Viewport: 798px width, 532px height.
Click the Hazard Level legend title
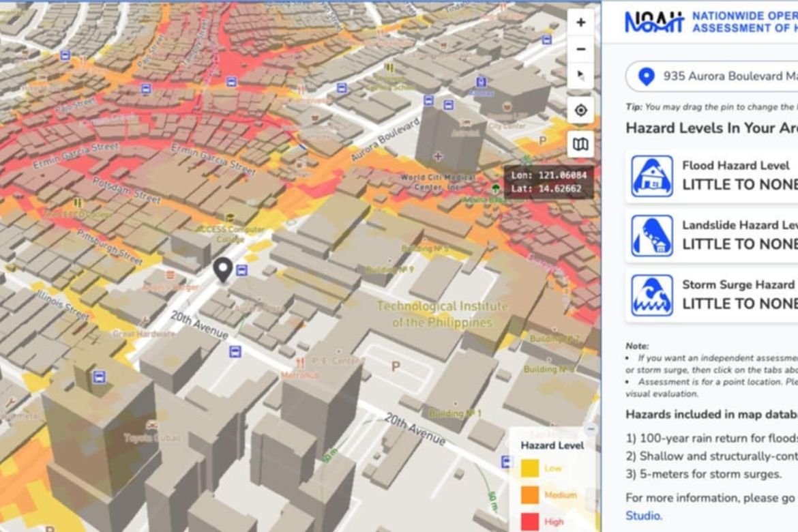click(x=552, y=445)
